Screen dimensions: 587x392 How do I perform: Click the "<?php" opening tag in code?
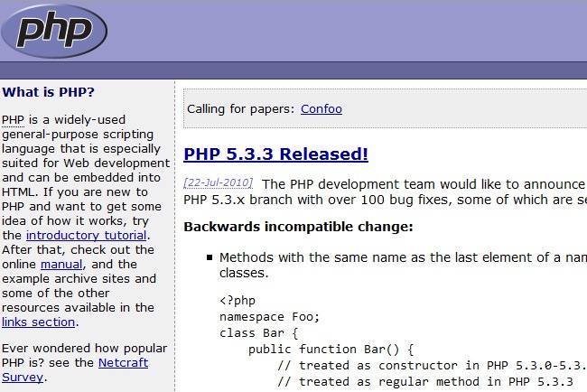coord(238,300)
